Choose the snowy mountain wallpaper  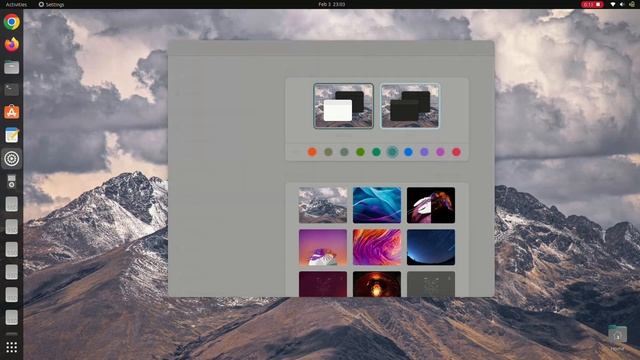pyautogui.click(x=323, y=205)
